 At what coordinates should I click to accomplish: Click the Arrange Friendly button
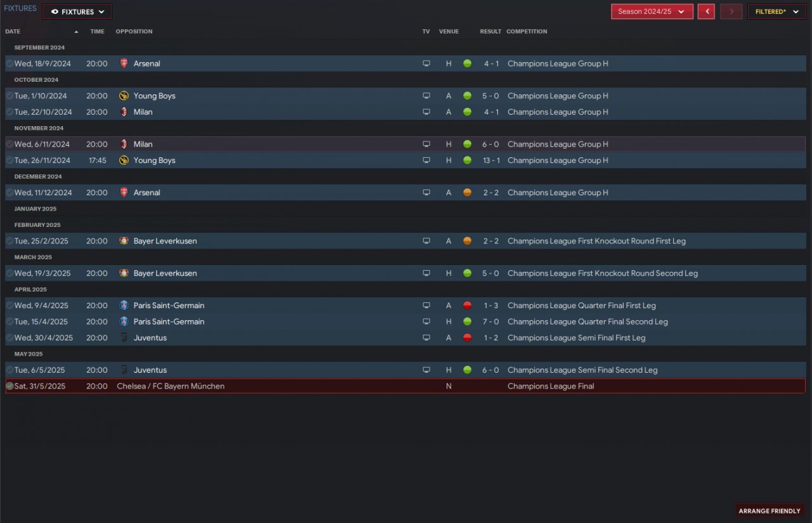click(770, 511)
